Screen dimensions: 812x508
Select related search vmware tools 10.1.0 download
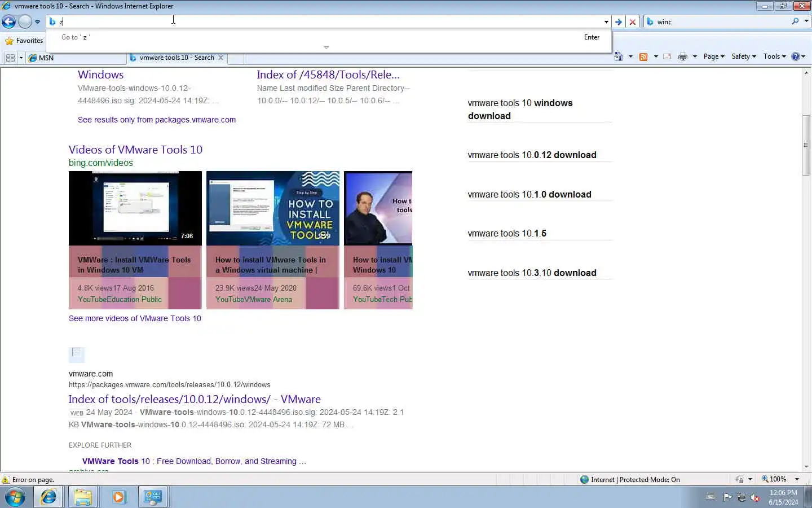[529, 194]
